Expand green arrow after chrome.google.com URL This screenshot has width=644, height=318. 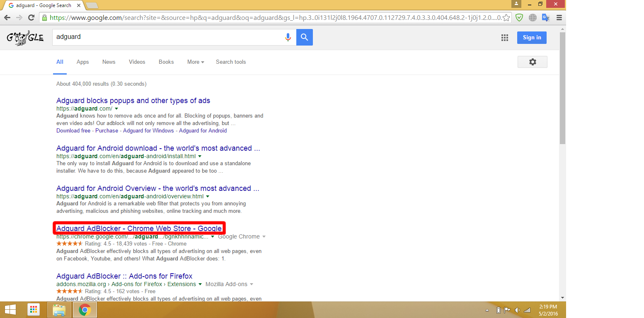click(x=213, y=237)
